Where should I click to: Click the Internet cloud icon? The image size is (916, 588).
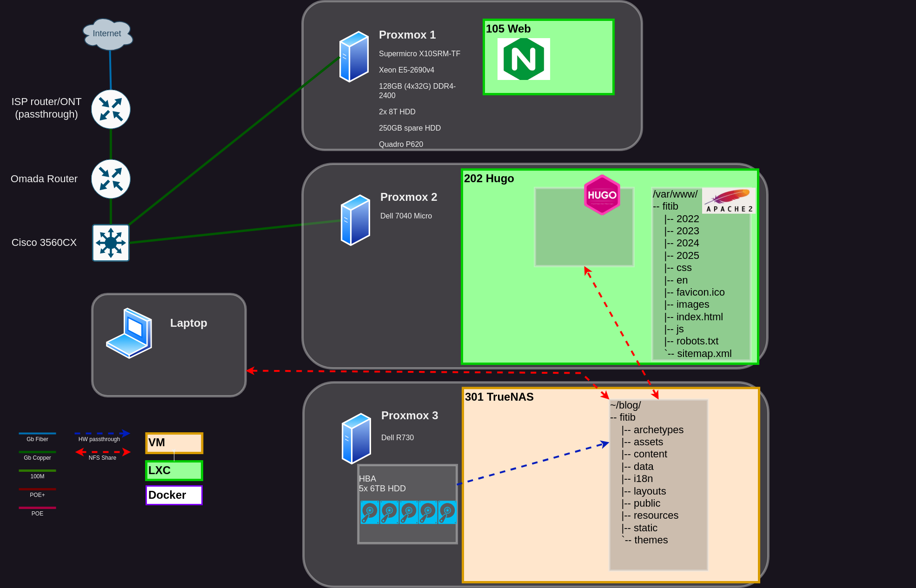click(107, 34)
